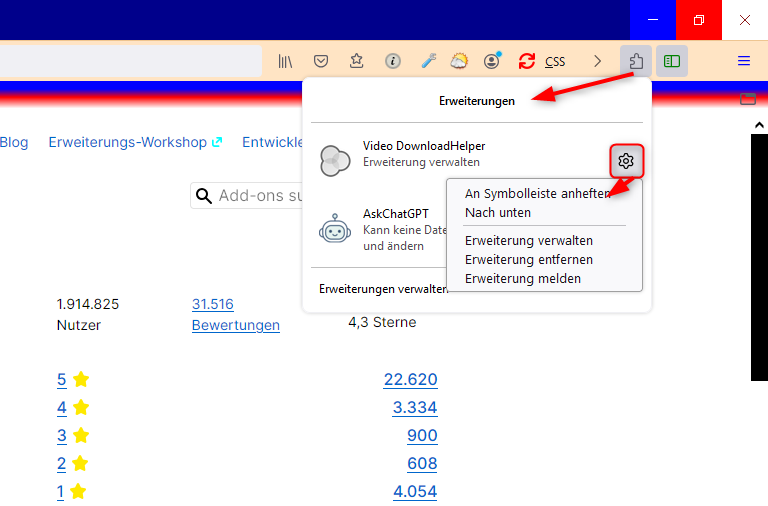
Task: Click the Video DownloadHelper extension icon
Action: click(x=335, y=161)
